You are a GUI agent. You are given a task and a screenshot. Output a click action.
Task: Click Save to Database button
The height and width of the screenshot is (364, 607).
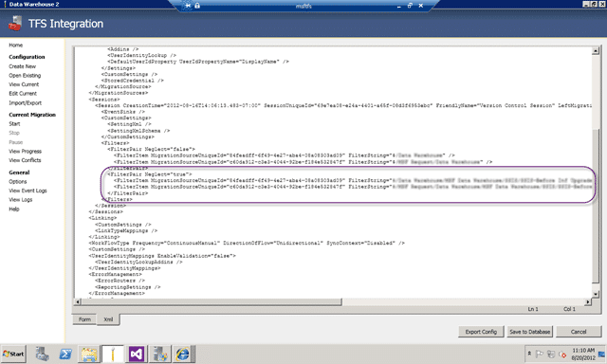529,332
